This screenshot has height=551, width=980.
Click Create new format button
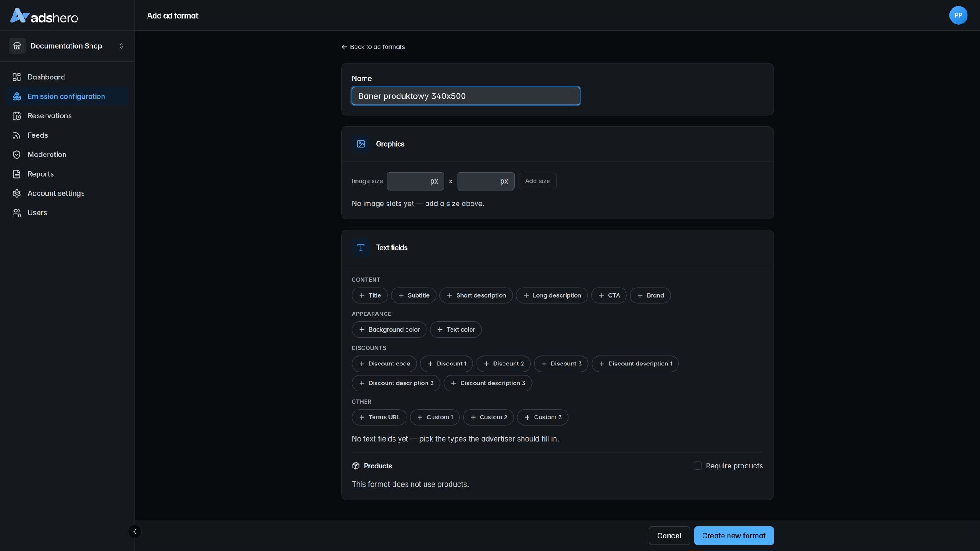click(734, 536)
